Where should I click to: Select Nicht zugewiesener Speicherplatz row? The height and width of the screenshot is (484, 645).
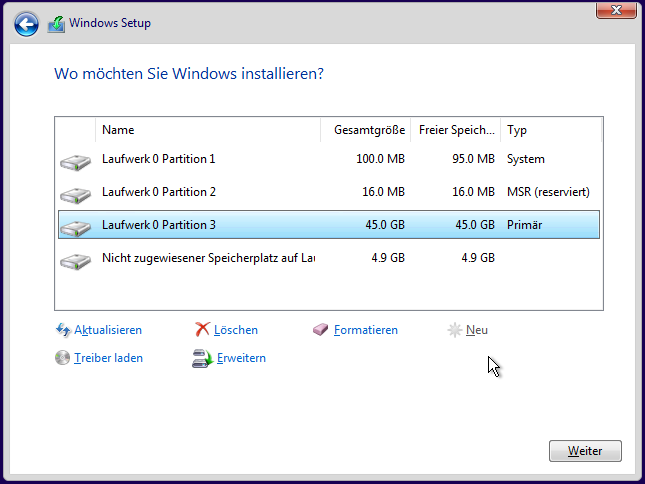pos(329,258)
